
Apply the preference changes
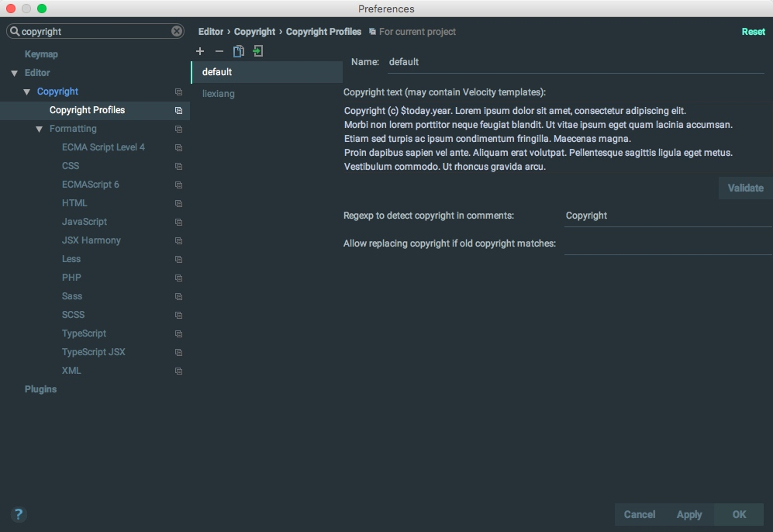[689, 514]
